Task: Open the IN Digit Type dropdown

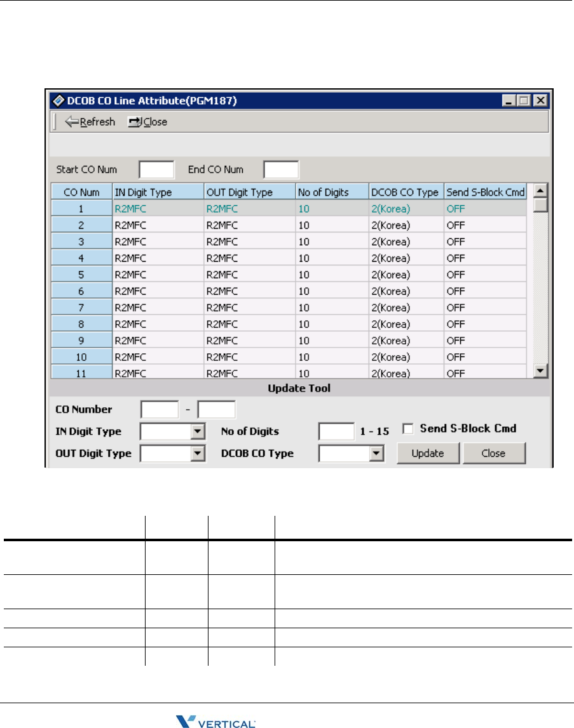Action: point(197,431)
